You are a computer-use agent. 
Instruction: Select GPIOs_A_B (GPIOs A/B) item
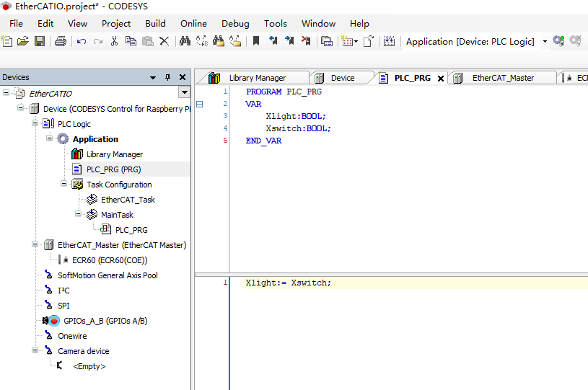pos(105,321)
